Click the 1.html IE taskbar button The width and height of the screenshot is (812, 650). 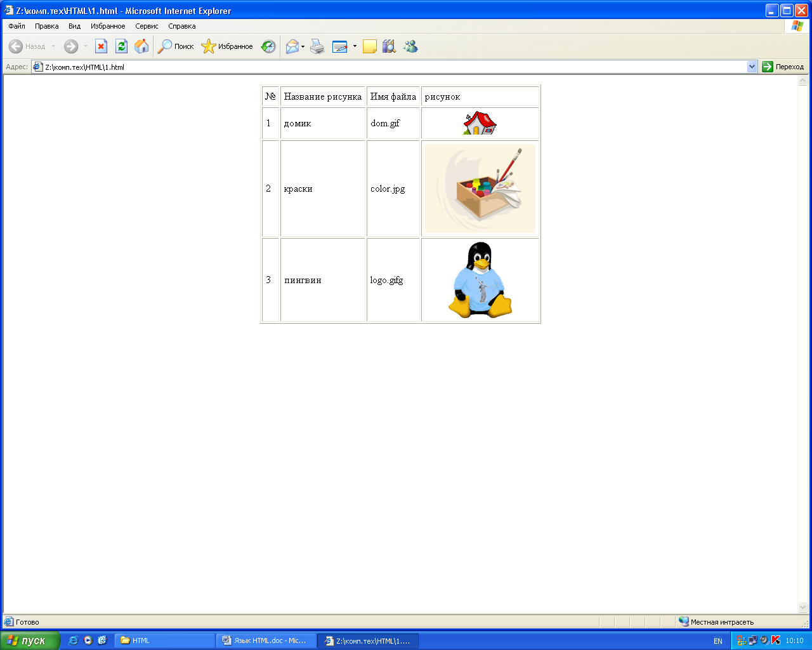(368, 640)
